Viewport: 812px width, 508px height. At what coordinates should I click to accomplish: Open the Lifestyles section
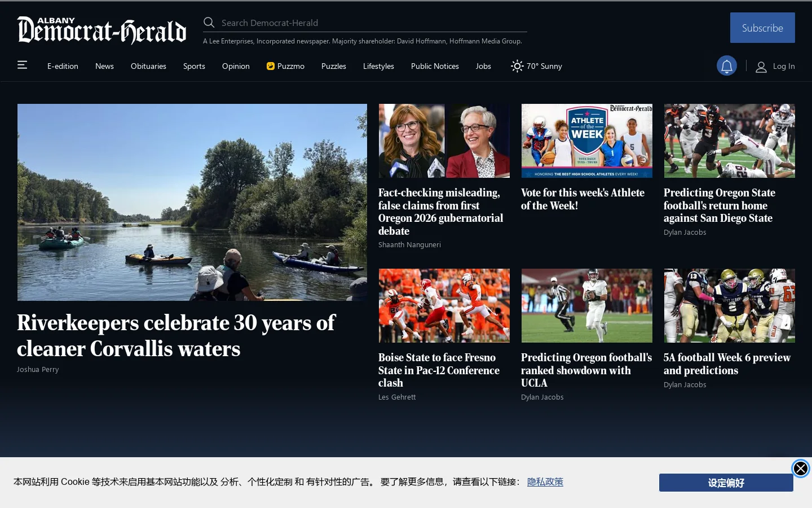pos(378,66)
